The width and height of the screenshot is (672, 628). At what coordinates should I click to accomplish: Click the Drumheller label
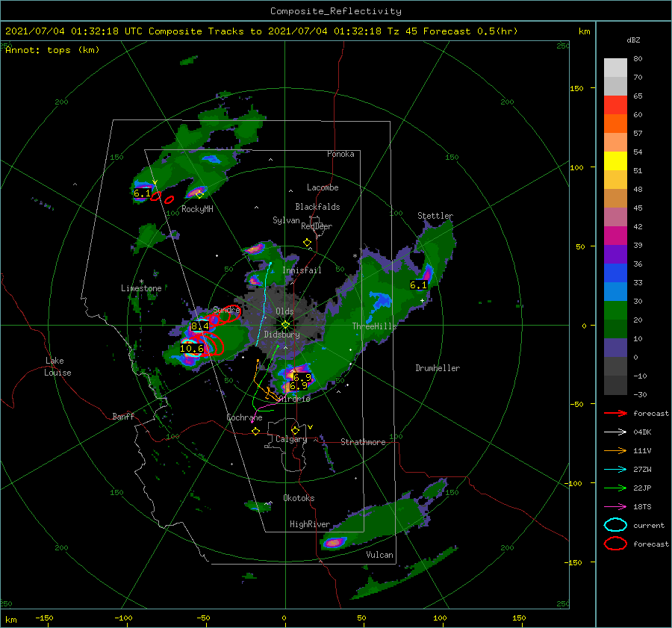point(437,368)
